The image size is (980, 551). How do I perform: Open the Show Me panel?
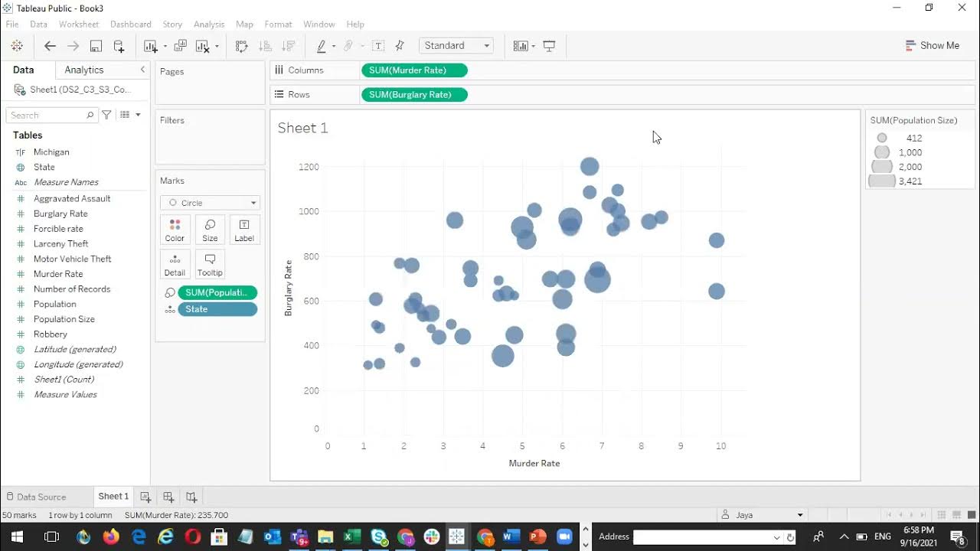pos(932,46)
